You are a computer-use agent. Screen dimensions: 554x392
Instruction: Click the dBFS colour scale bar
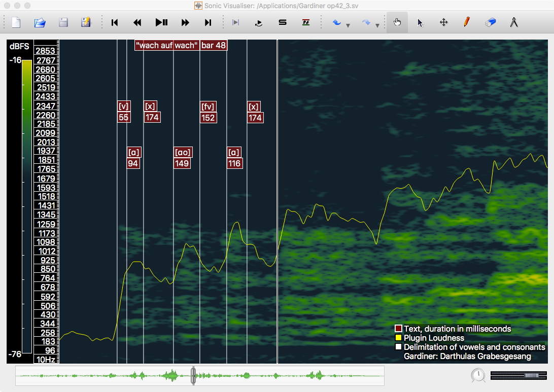pos(27,206)
